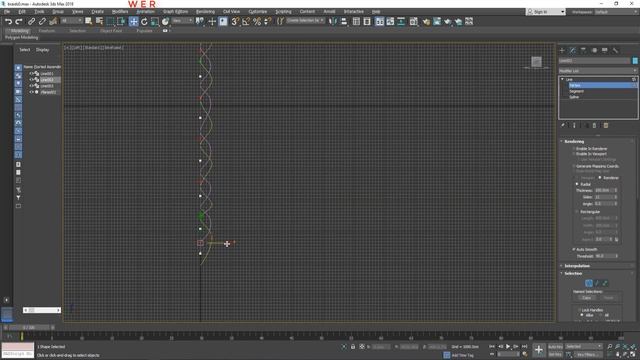The height and width of the screenshot is (360, 640).
Task: Enable the In Renderer checkbox
Action: (x=574, y=149)
